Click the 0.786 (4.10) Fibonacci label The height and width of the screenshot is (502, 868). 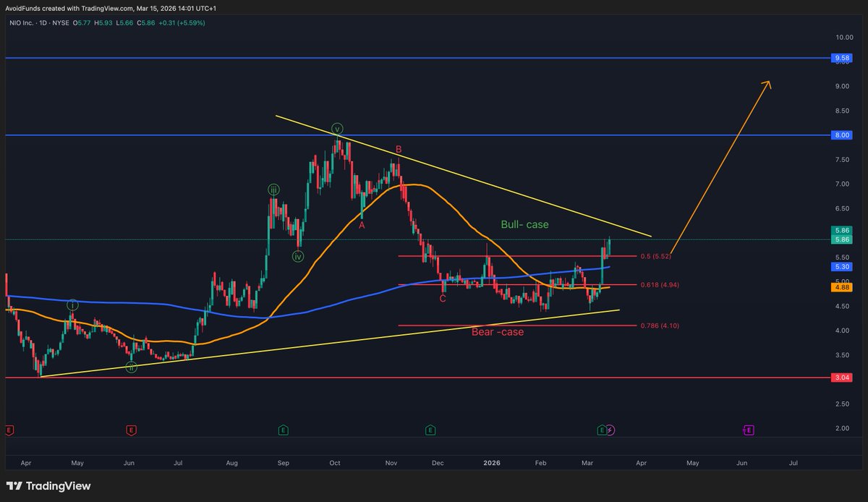pyautogui.click(x=659, y=326)
